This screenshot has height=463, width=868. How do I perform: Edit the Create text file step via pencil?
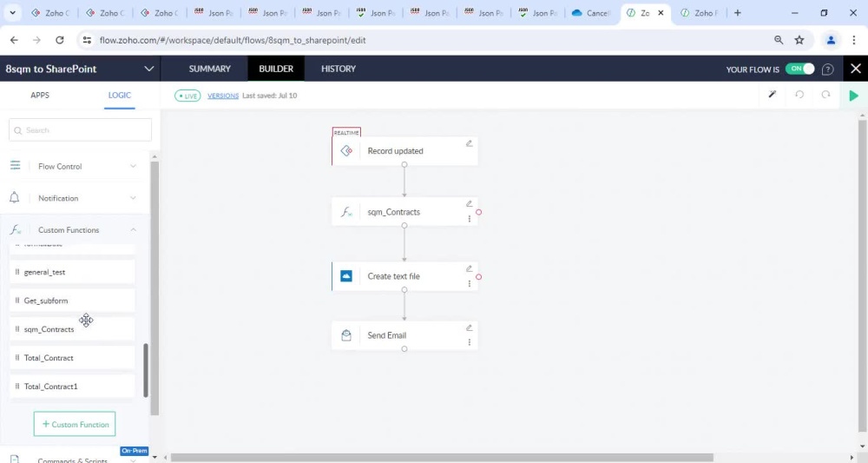pos(469,268)
